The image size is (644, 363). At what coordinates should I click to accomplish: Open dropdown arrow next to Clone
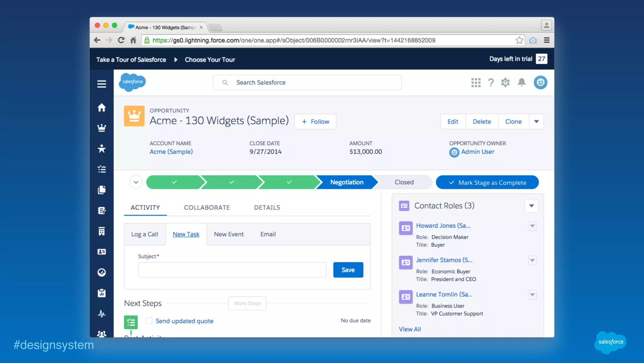[x=536, y=122]
